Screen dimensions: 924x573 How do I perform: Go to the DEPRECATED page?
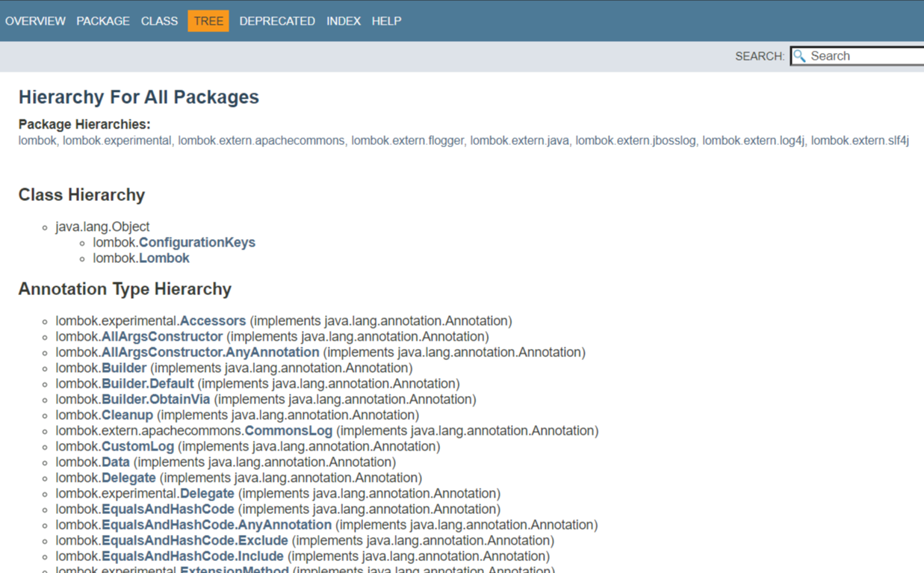click(277, 21)
